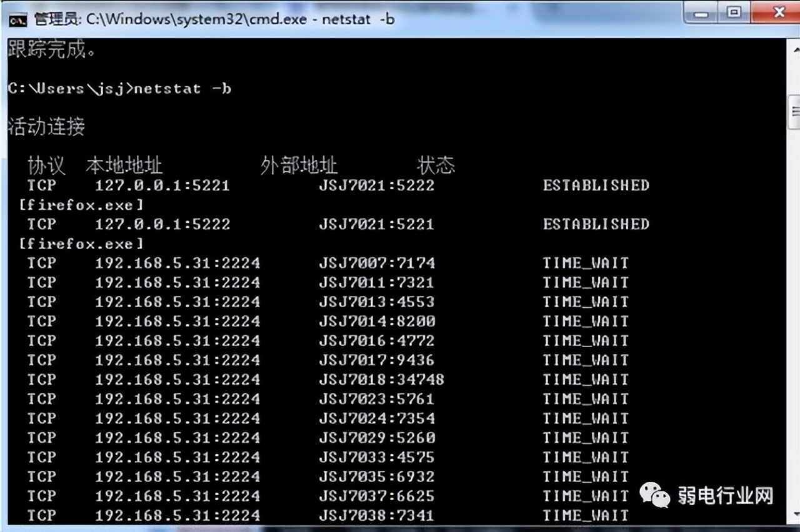The height and width of the screenshot is (532, 800).
Task: Click external address 'JSJ7007:7174'
Action: (x=376, y=263)
